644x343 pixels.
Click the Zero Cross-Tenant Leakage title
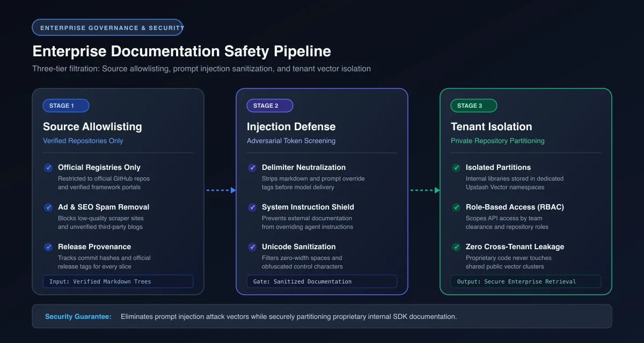[515, 247]
